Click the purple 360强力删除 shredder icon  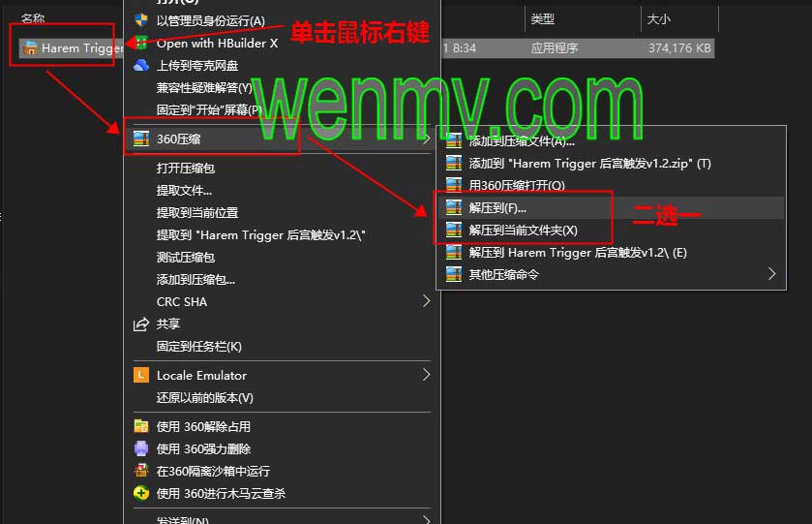tap(141, 448)
